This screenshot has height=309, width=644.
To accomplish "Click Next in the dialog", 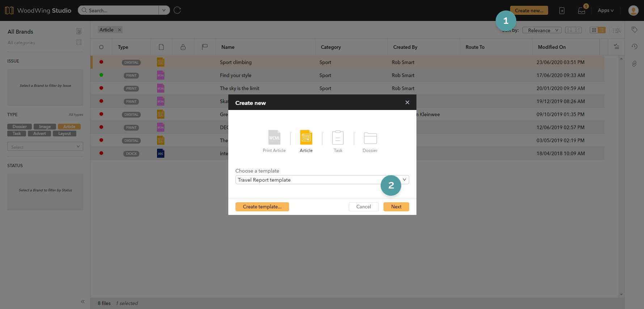I will 396,207.
